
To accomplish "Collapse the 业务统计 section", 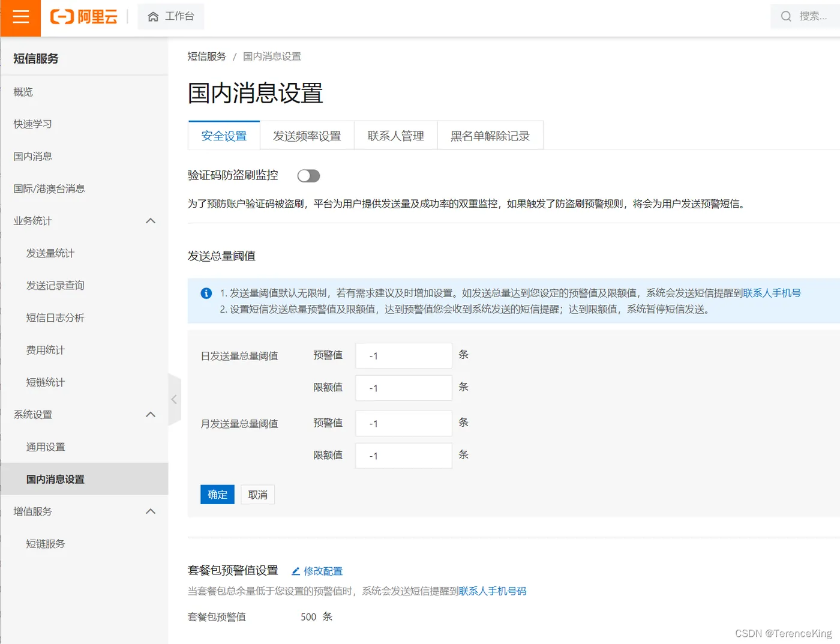I will click(x=151, y=221).
